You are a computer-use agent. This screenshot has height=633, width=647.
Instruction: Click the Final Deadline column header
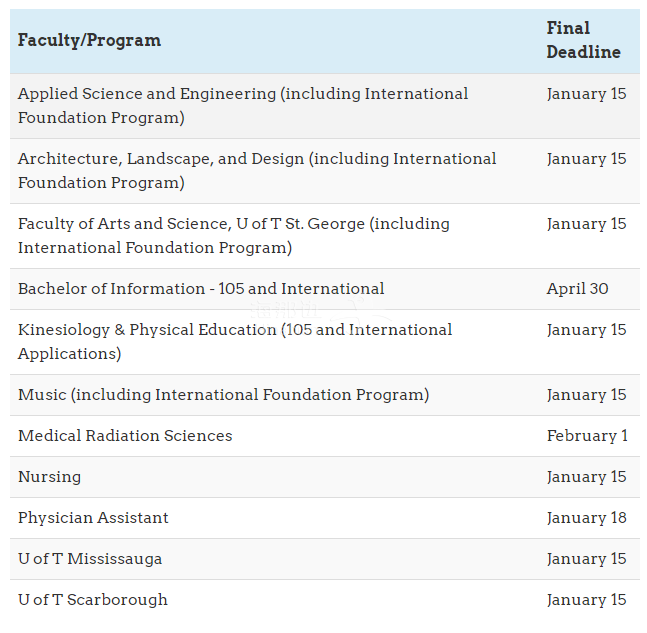(583, 40)
